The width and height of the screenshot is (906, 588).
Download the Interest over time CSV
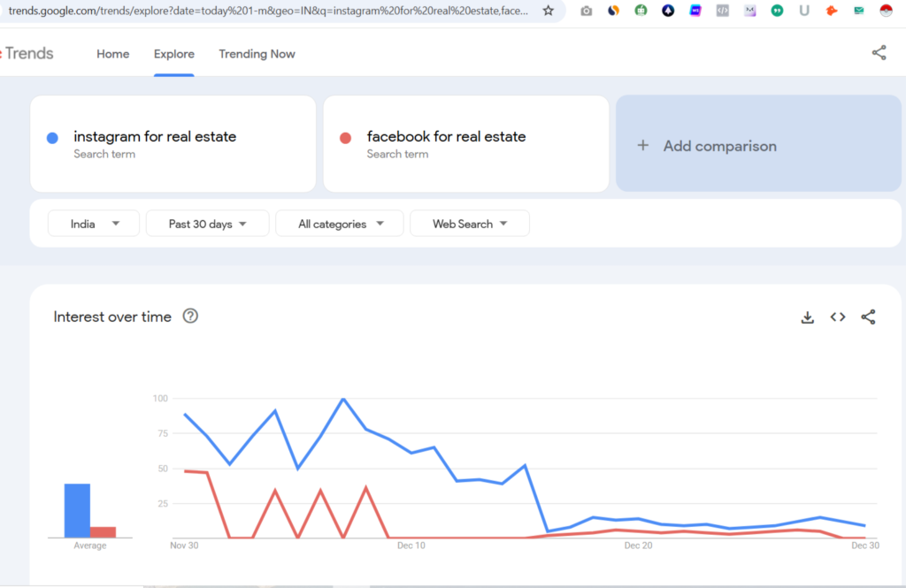point(807,317)
